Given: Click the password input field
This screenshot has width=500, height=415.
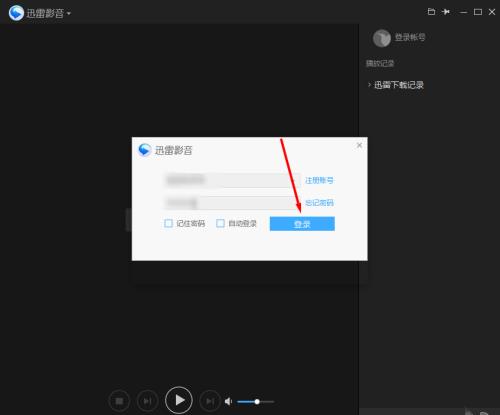Looking at the screenshot, I should 232,202.
